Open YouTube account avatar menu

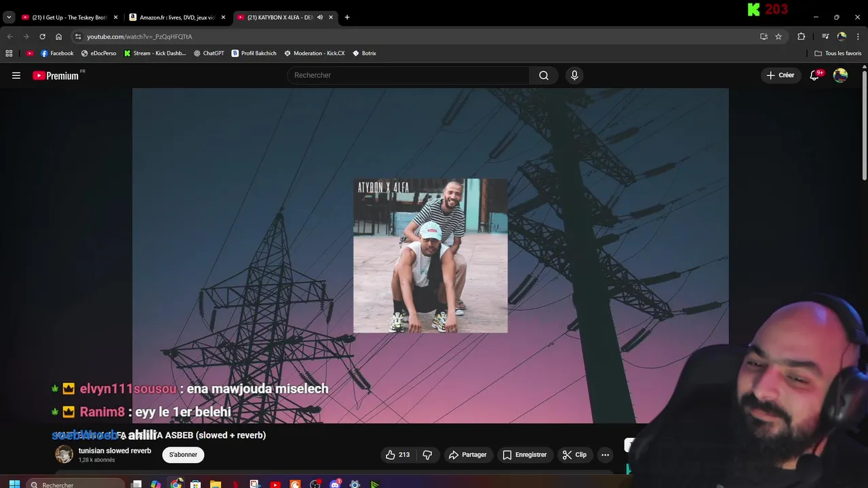coord(840,75)
